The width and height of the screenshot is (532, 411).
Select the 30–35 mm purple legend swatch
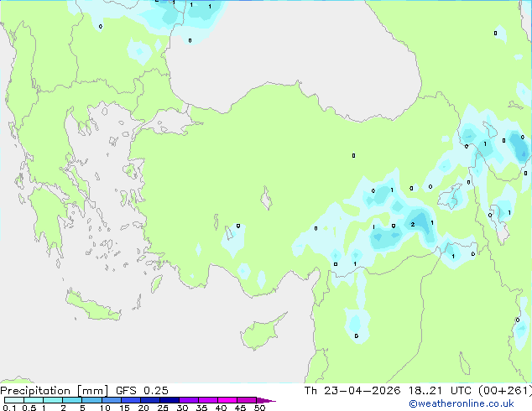click(x=188, y=400)
